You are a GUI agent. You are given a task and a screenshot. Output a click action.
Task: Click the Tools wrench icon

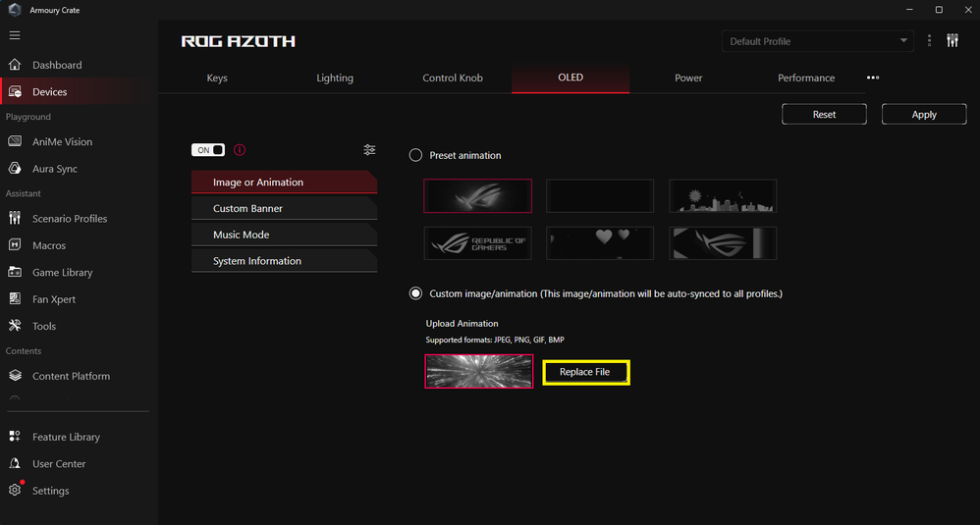[x=15, y=325]
